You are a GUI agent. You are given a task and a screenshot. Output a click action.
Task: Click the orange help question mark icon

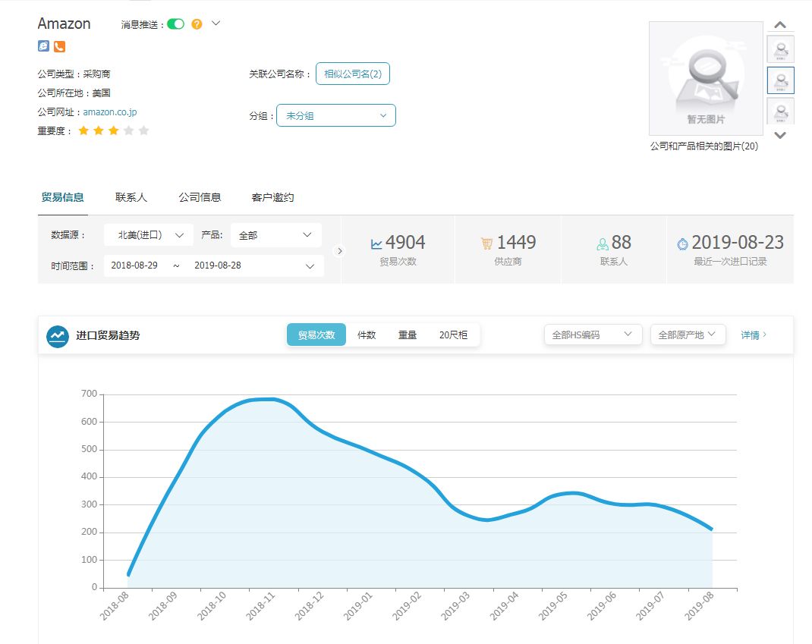[196, 24]
